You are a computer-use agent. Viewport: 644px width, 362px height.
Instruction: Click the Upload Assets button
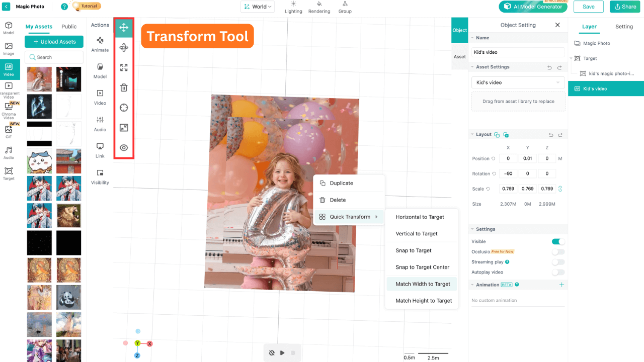click(54, 41)
